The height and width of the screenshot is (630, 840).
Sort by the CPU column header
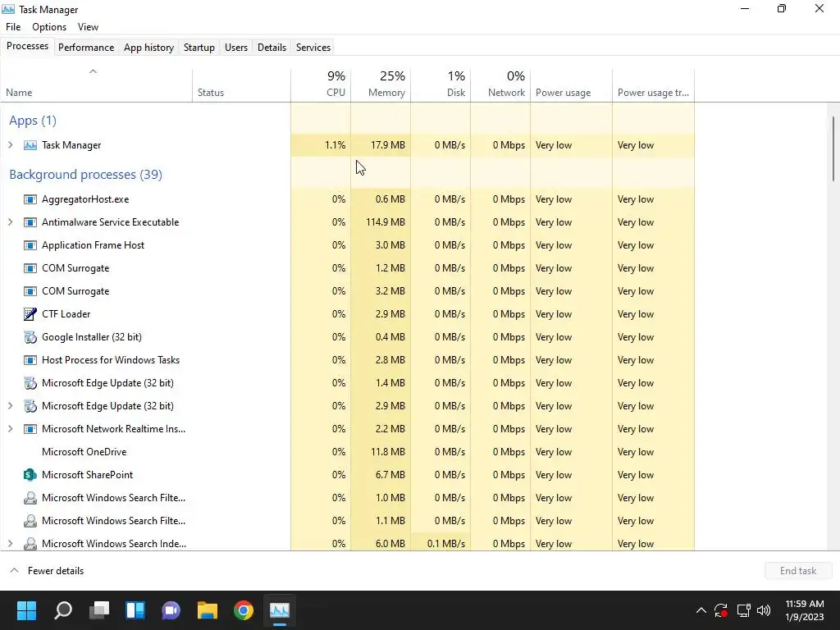[x=321, y=85]
